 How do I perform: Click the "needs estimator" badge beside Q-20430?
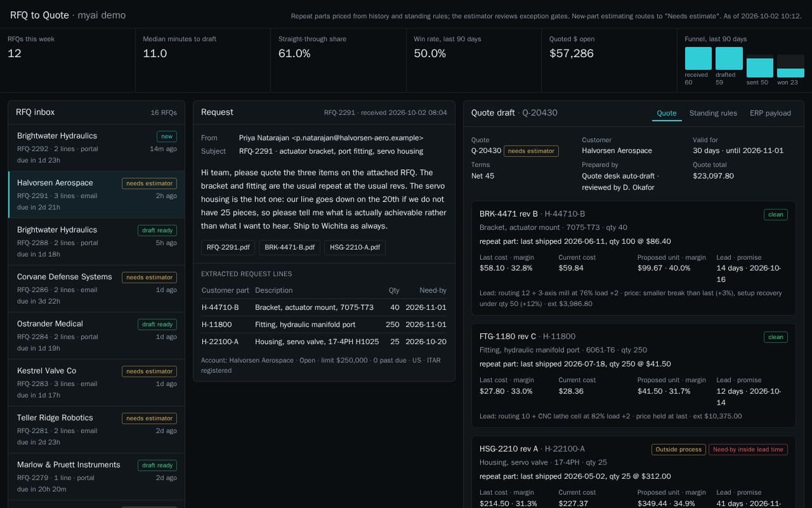click(x=531, y=151)
